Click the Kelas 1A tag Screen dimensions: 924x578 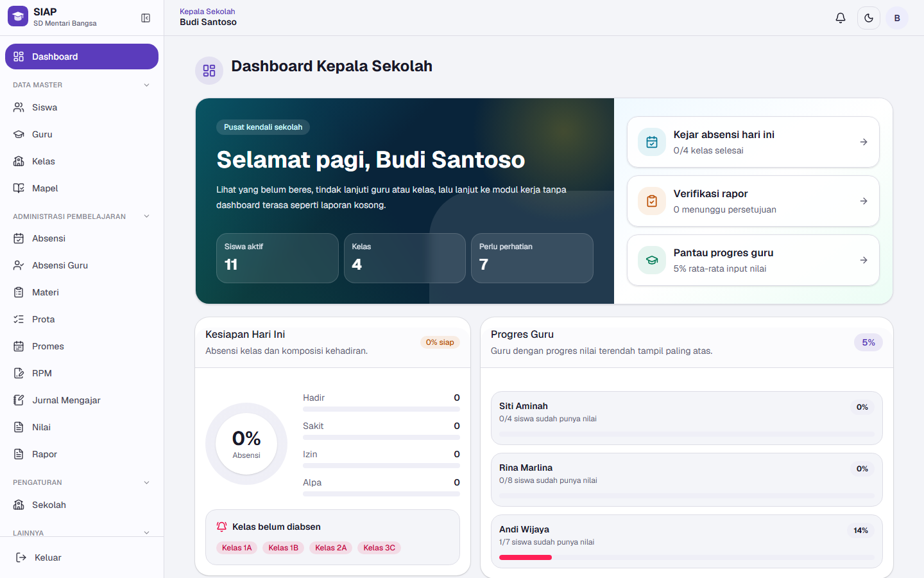click(x=237, y=548)
